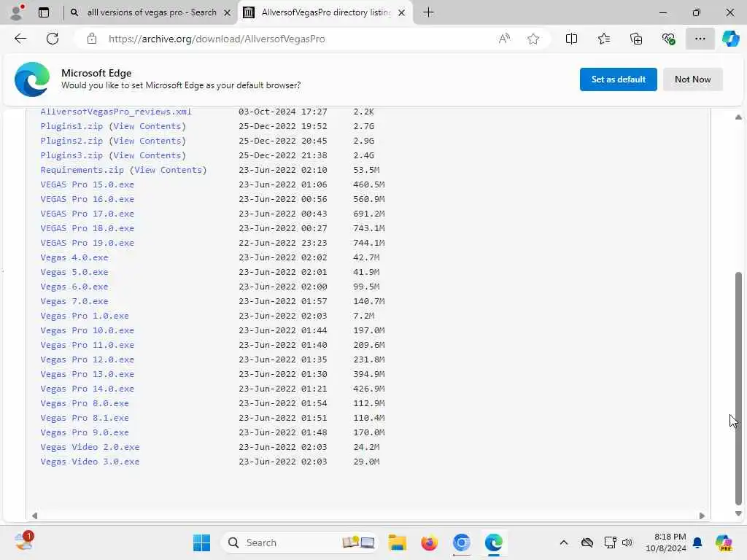Refresh the current page
The width and height of the screenshot is (747, 560).
tap(53, 39)
